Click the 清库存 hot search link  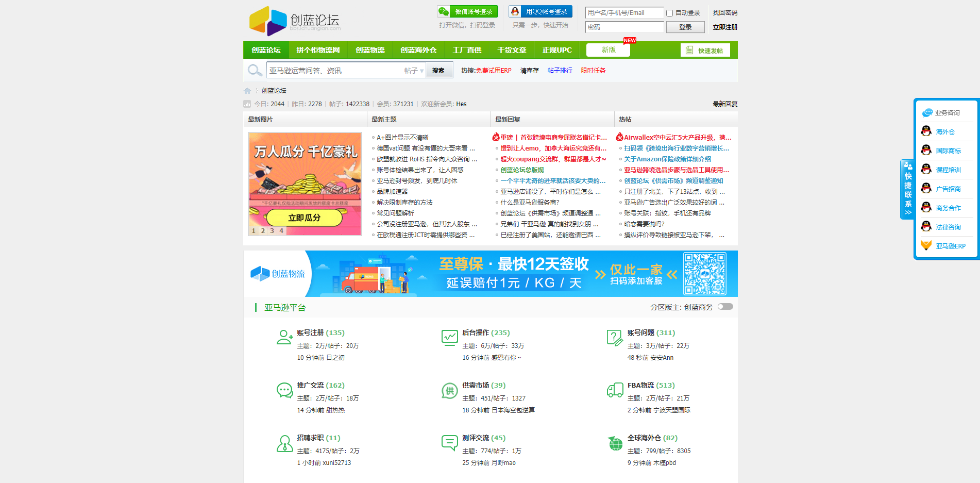pos(529,71)
